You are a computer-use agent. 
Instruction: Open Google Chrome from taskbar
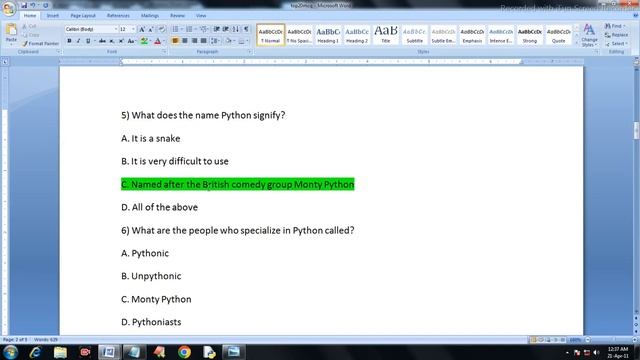click(x=184, y=352)
